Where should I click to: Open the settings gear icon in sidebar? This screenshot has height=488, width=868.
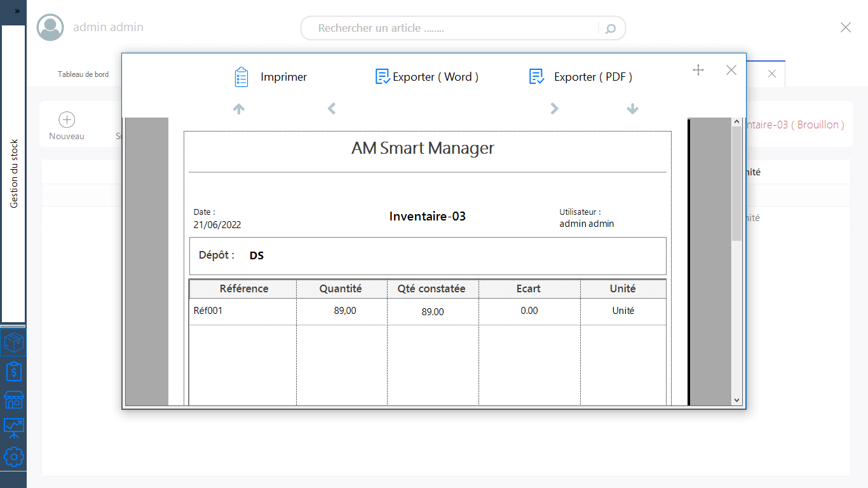tap(13, 457)
